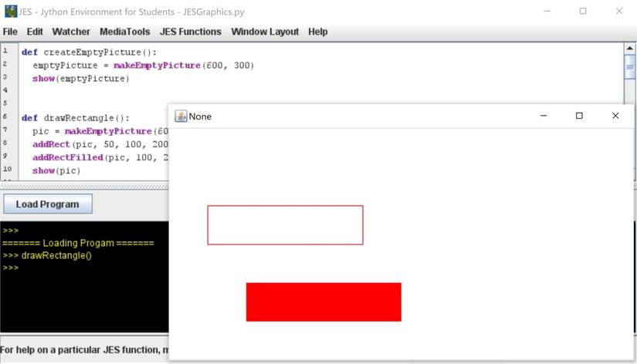The height and width of the screenshot is (364, 637).
Task: Close the JES main window
Action: (x=618, y=12)
